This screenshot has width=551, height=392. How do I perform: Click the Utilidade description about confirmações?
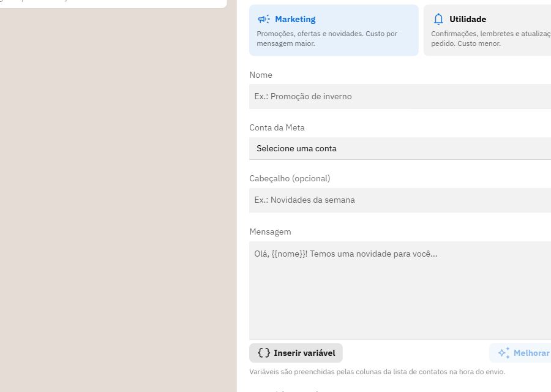point(491,39)
